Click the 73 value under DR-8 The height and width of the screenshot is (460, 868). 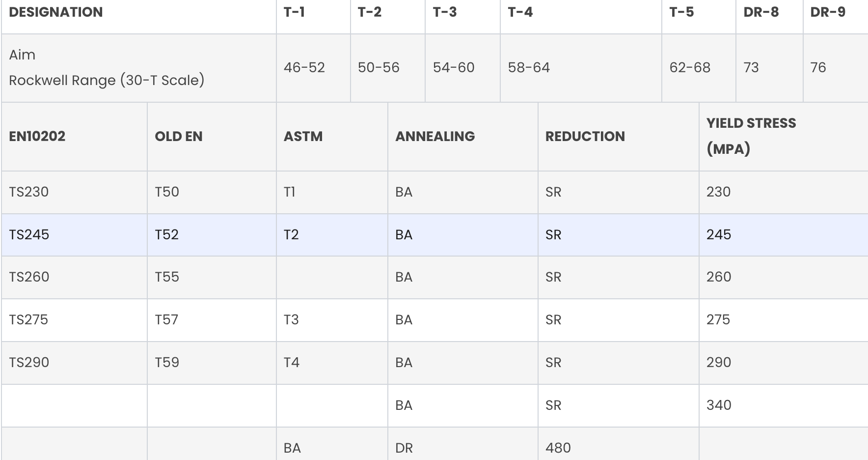click(x=769, y=68)
